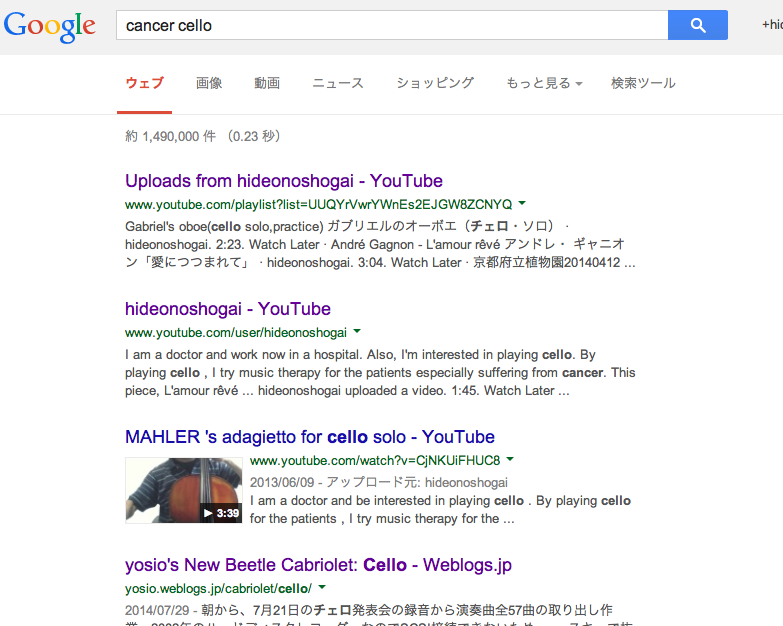Go to Google home via logo
783x626 pixels.
(x=49, y=26)
